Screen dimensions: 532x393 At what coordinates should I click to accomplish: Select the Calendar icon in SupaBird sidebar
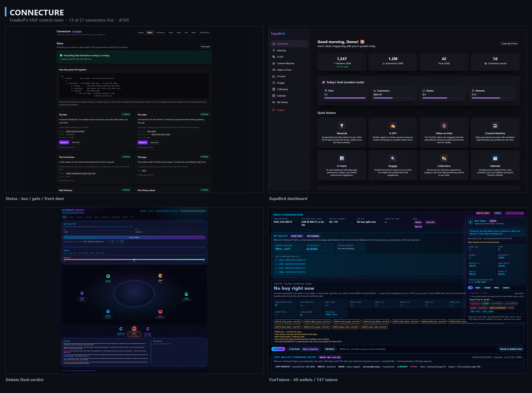tap(274, 96)
